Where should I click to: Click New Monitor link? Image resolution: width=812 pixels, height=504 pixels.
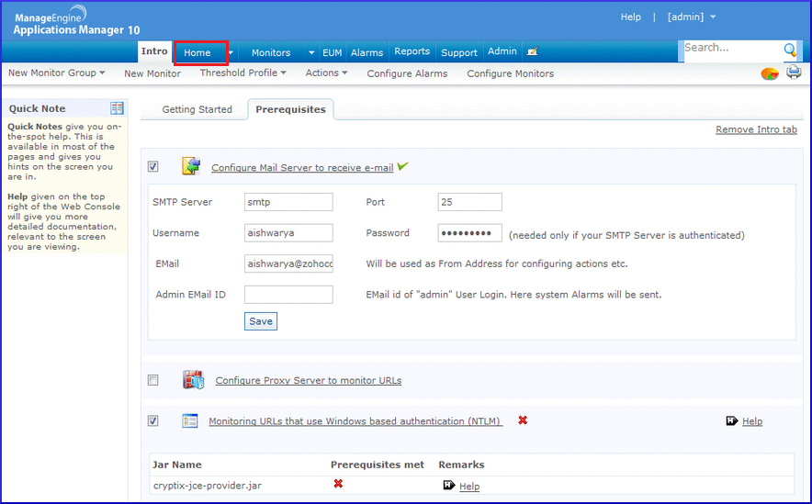pos(152,73)
